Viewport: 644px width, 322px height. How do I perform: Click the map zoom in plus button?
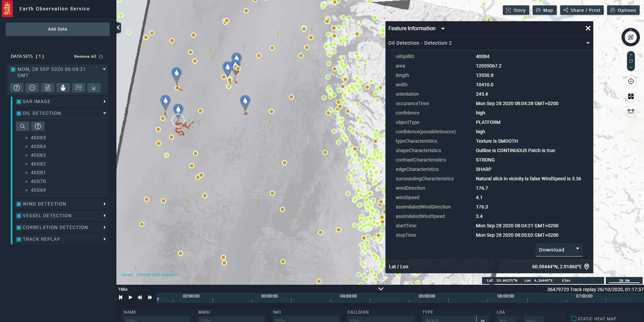pos(631,55)
